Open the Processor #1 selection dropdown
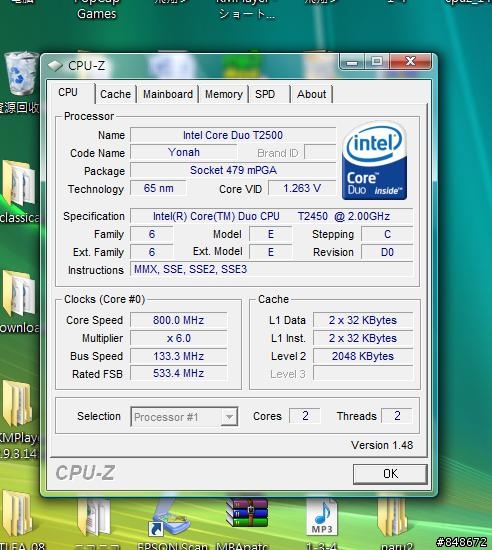The height and width of the screenshot is (550, 492). tap(184, 417)
